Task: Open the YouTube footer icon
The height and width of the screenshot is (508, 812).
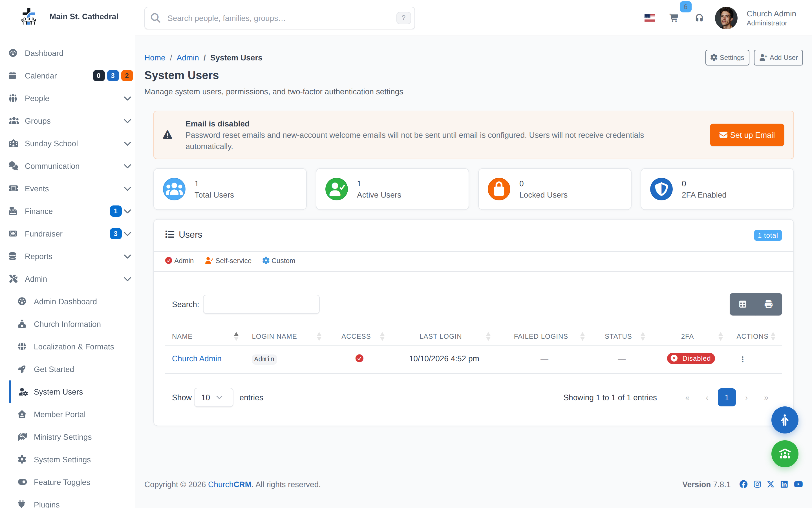Action: pos(798,484)
